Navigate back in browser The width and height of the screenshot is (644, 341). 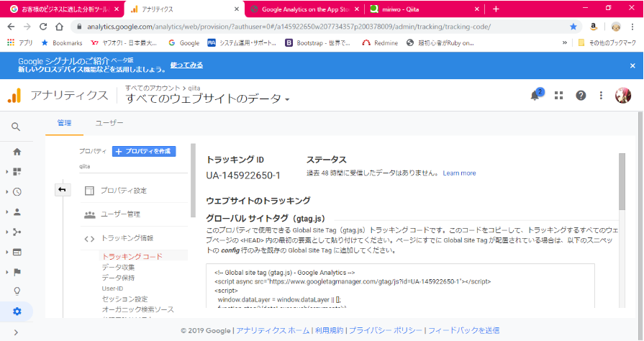pyautogui.click(x=11, y=27)
